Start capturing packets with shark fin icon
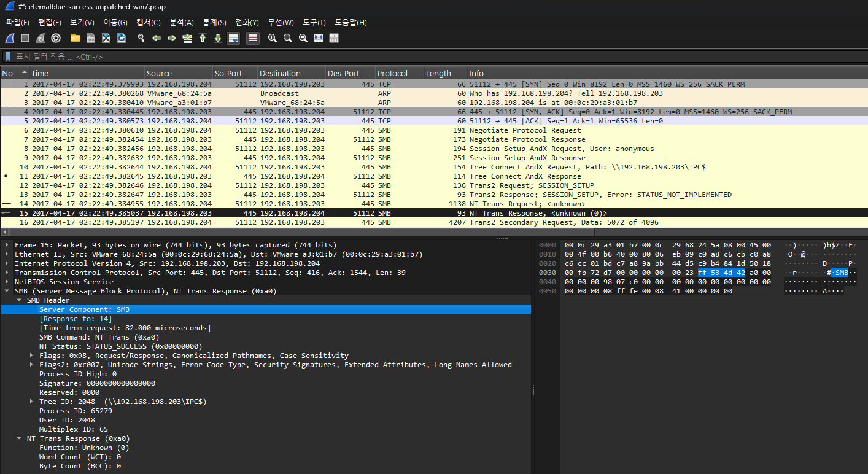Image resolution: width=868 pixels, height=474 pixels. [10, 38]
